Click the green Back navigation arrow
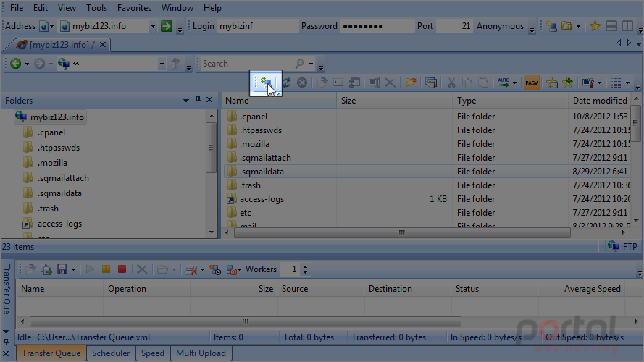Image resolution: width=644 pixels, height=362 pixels. point(16,64)
